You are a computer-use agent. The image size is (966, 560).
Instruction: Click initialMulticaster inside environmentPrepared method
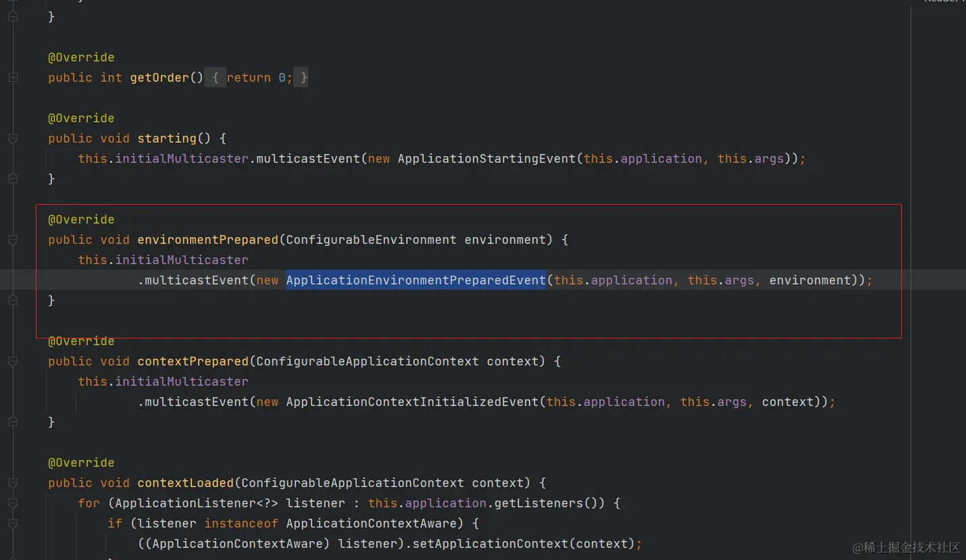click(x=182, y=260)
